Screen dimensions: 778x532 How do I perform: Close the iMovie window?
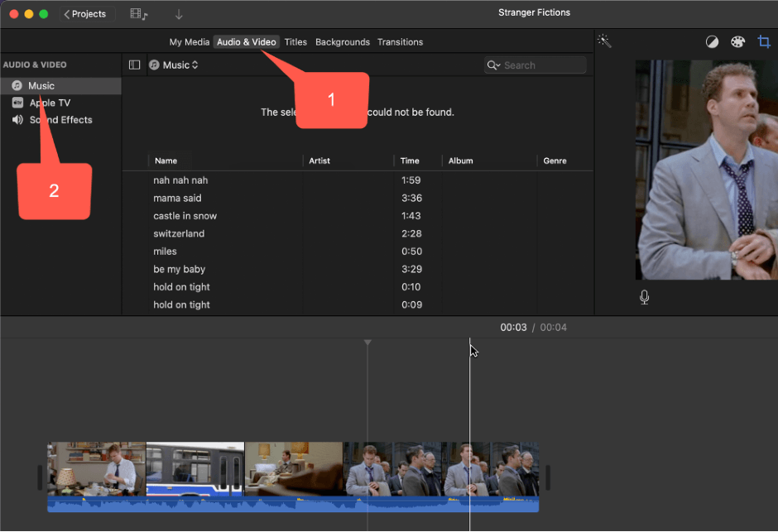[14, 14]
